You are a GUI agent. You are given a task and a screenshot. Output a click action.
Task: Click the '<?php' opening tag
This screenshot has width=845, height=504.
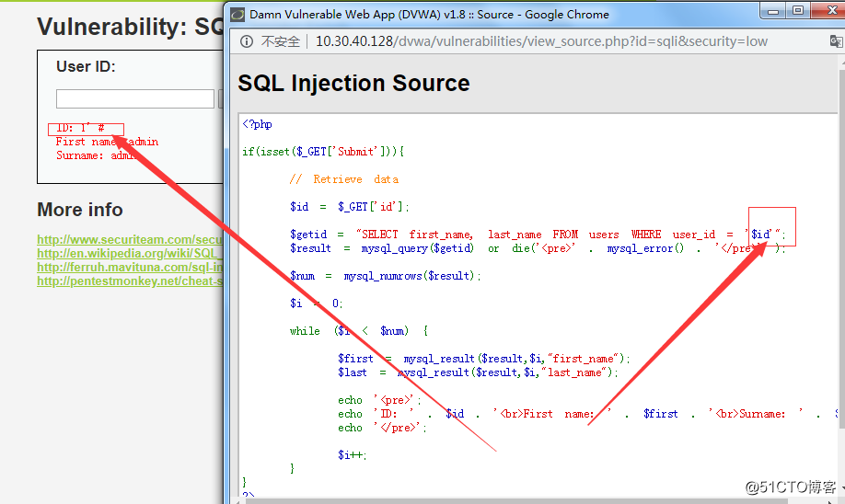[x=257, y=124]
